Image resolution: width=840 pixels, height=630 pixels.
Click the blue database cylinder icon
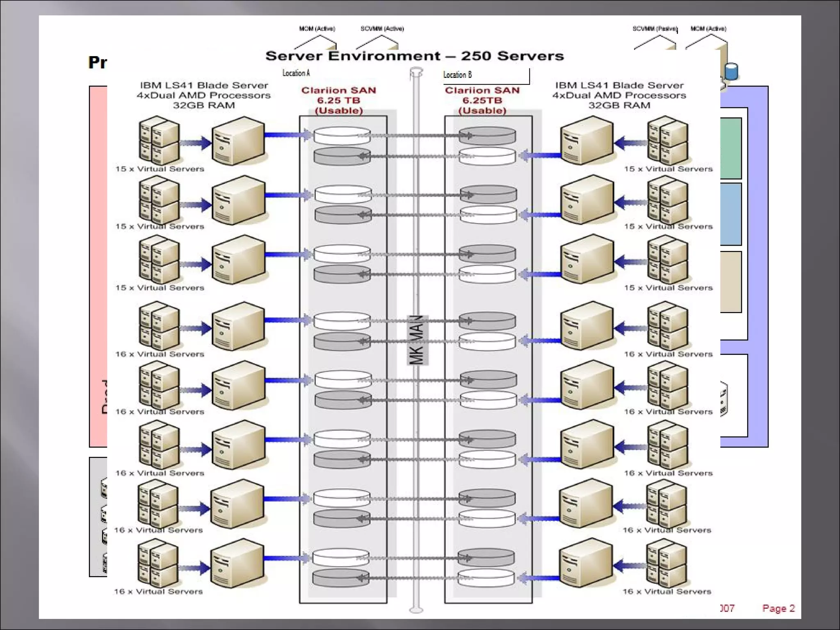[731, 72]
